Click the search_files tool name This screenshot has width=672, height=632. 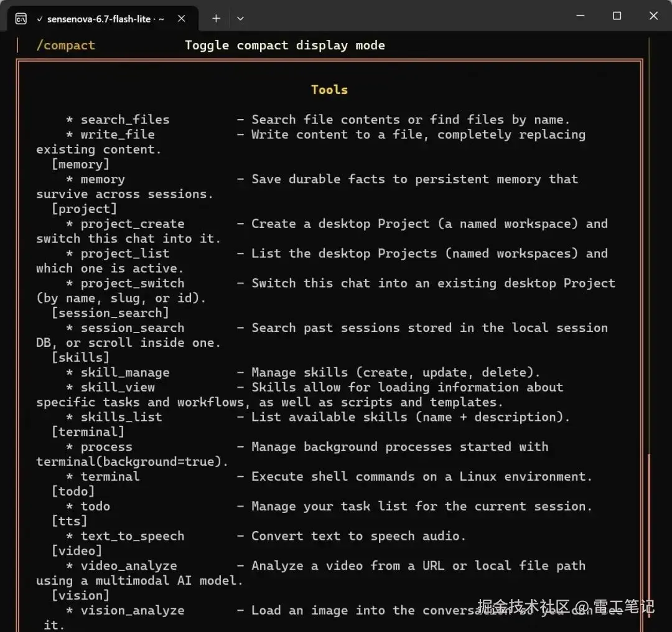pos(124,120)
